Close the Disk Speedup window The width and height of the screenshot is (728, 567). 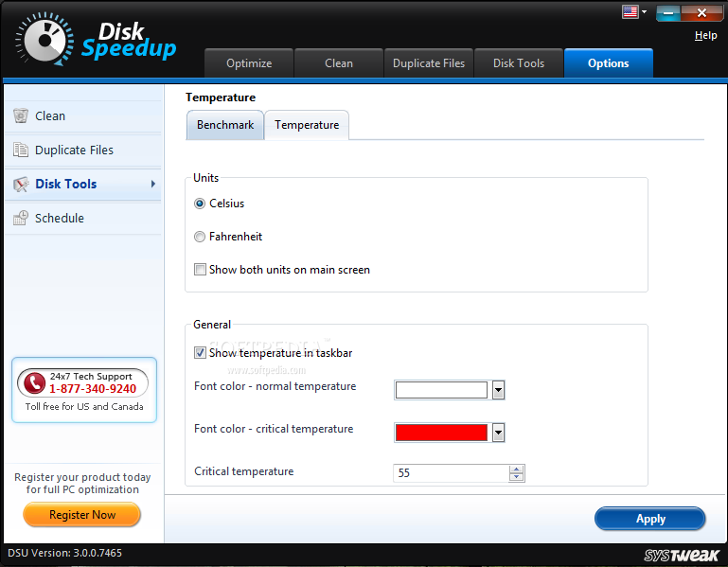[x=701, y=13]
